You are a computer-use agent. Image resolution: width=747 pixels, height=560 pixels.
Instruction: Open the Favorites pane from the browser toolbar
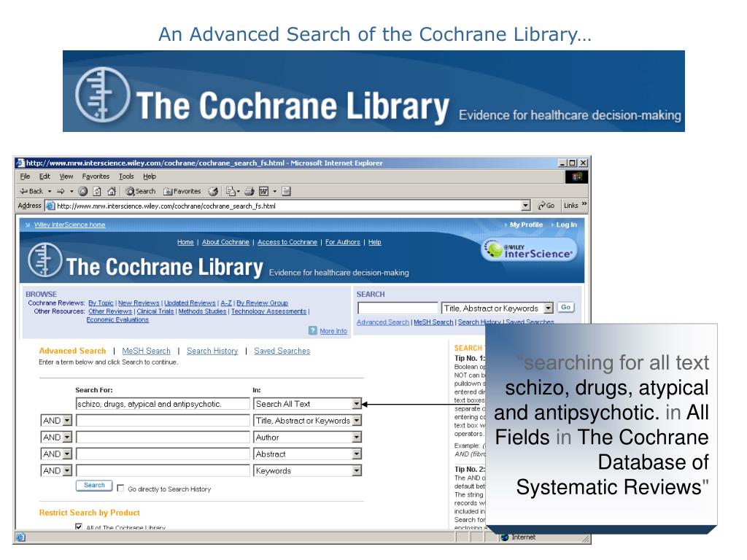point(182,192)
